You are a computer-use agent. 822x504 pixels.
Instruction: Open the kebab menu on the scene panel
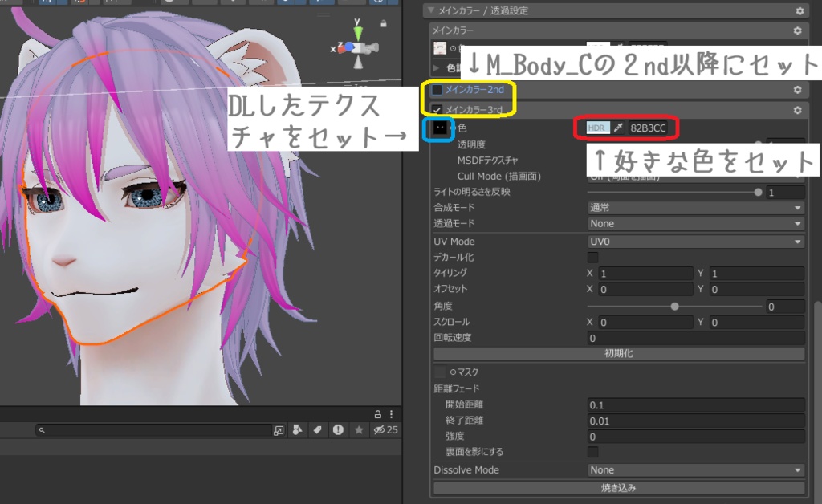coord(391,414)
